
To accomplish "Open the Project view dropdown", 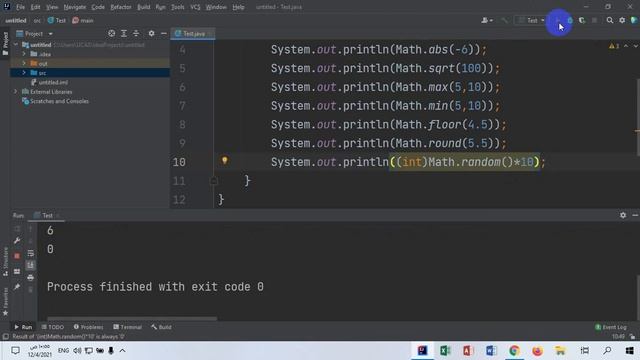I will pyautogui.click(x=51, y=34).
